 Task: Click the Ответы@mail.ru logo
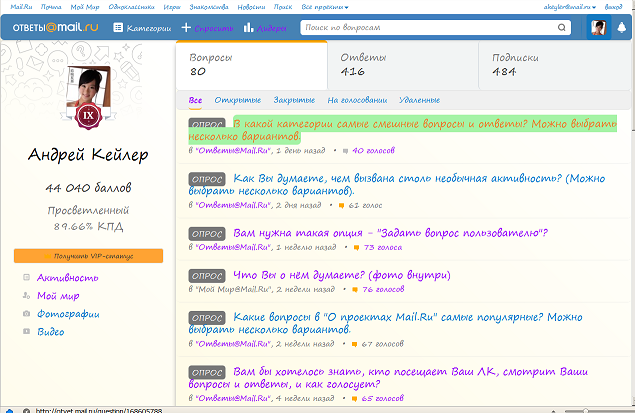(x=55, y=28)
